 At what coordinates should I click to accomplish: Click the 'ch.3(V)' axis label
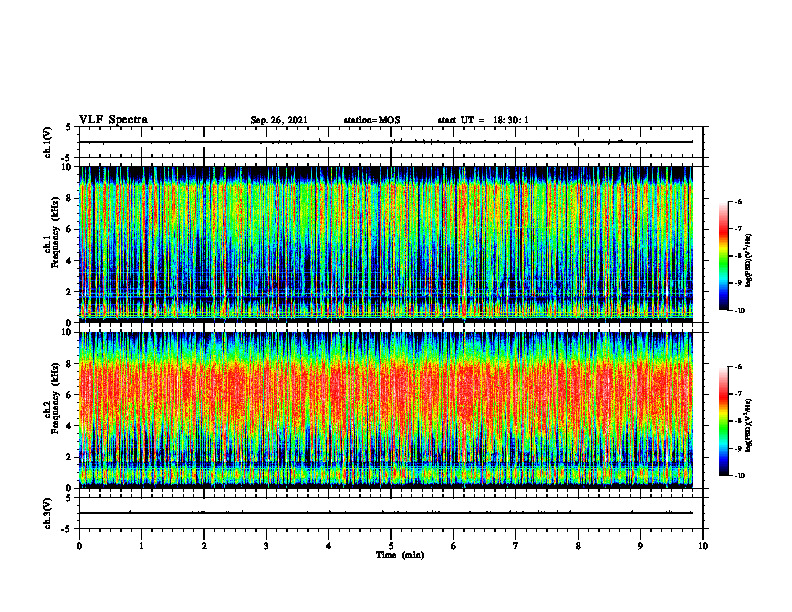pos(47,513)
